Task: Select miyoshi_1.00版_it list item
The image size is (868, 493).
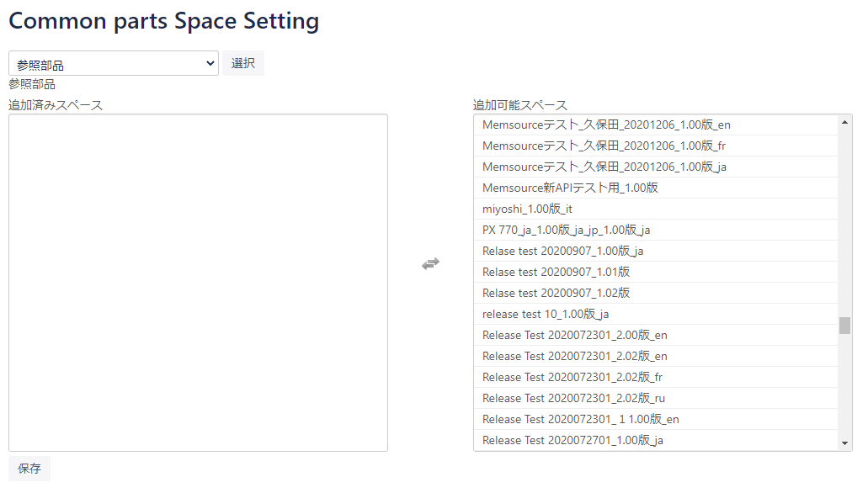Action: pyautogui.click(x=656, y=209)
